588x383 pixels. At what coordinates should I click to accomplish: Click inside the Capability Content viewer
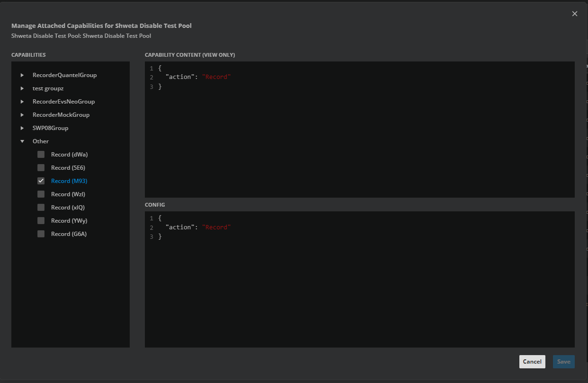coord(360,142)
